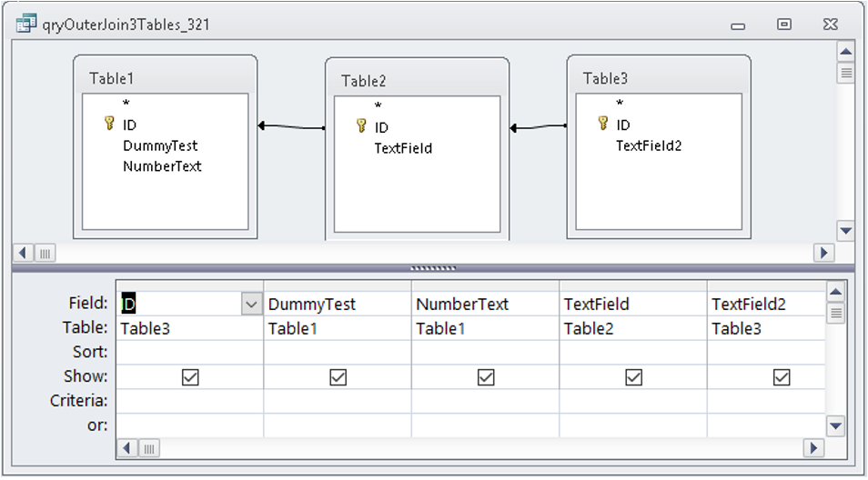Click the up arrow of the table pane's vertical scrollbar

tap(845, 53)
